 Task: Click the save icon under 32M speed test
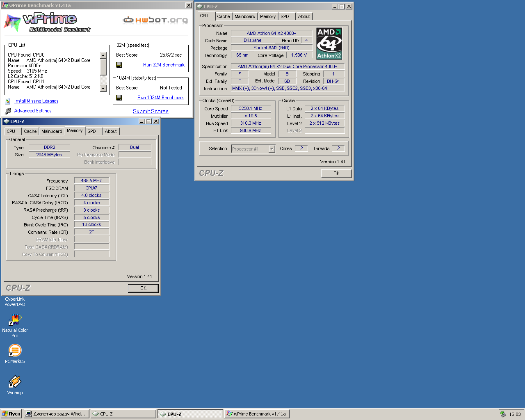pos(119,65)
